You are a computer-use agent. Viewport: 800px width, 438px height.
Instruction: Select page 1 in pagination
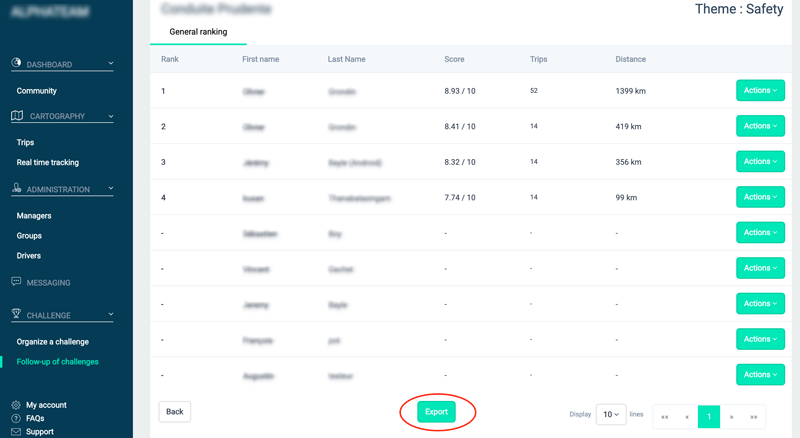pos(709,416)
